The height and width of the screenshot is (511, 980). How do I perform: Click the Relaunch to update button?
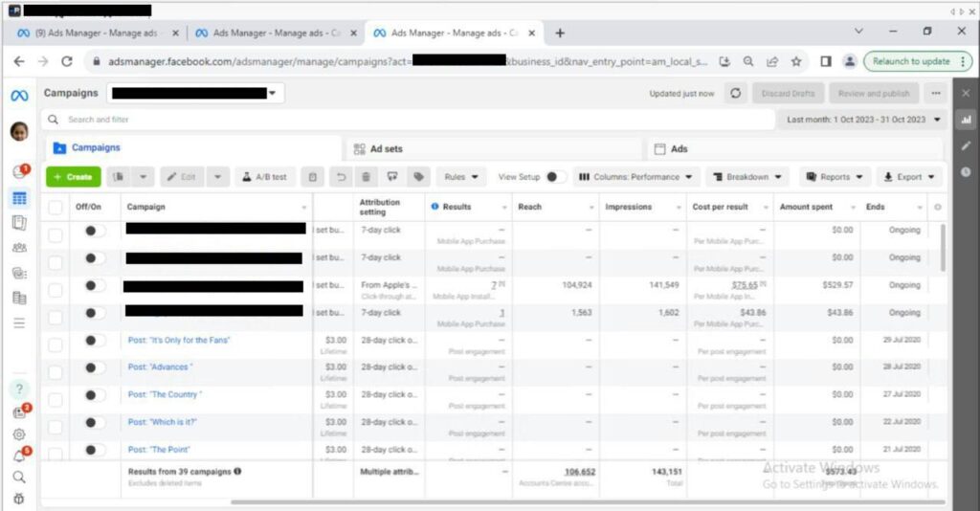916,61
